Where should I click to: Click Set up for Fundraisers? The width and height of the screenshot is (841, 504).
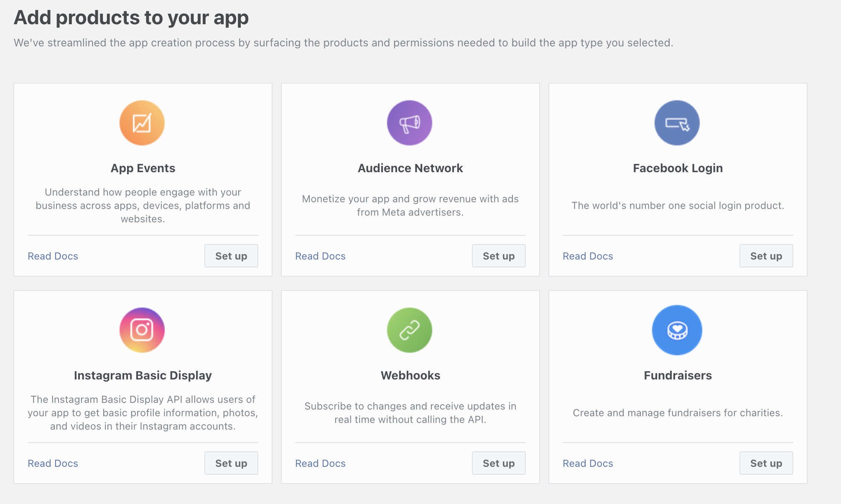click(x=767, y=463)
